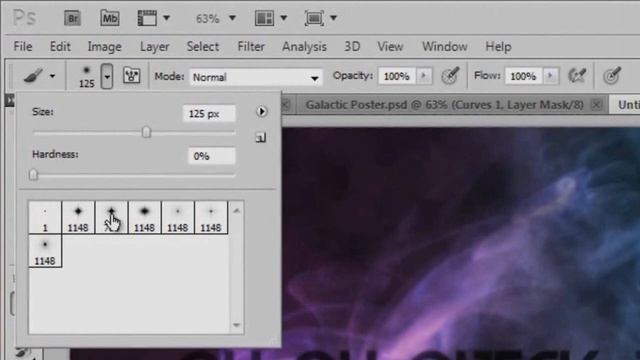
Task: Click the brush list scroll up arrow
Action: [236, 211]
